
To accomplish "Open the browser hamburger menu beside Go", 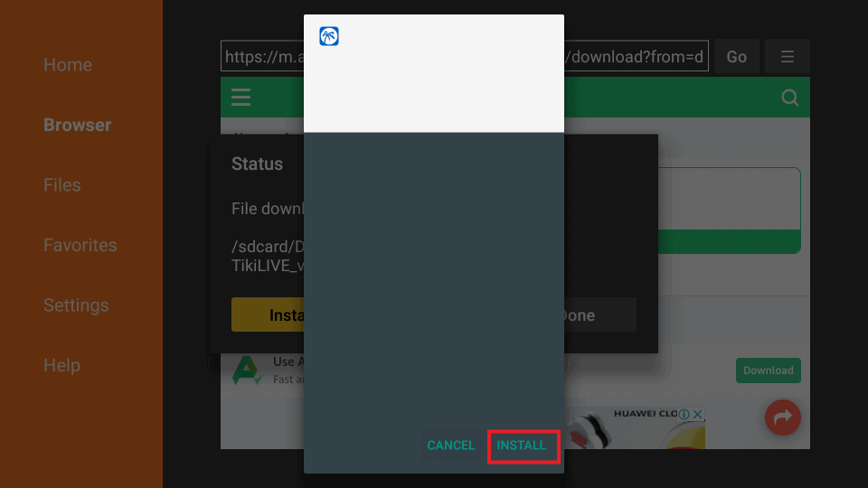I will pyautogui.click(x=788, y=56).
